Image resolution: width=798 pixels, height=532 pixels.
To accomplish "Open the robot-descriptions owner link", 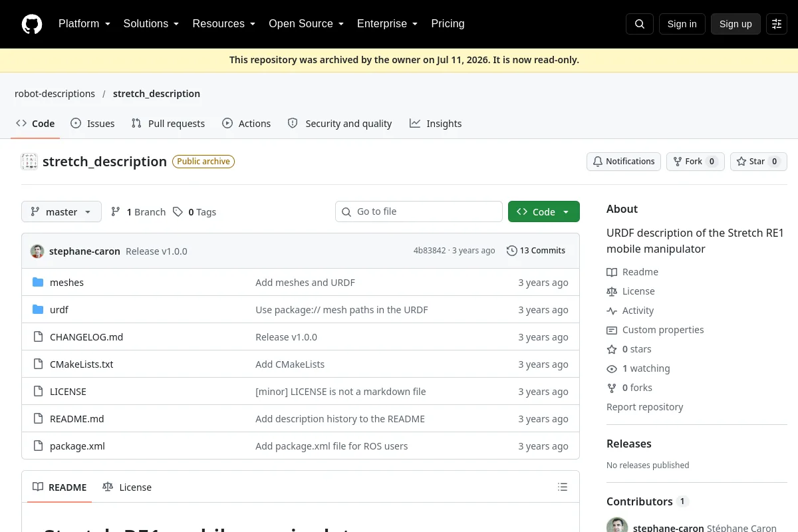I will coord(55,94).
